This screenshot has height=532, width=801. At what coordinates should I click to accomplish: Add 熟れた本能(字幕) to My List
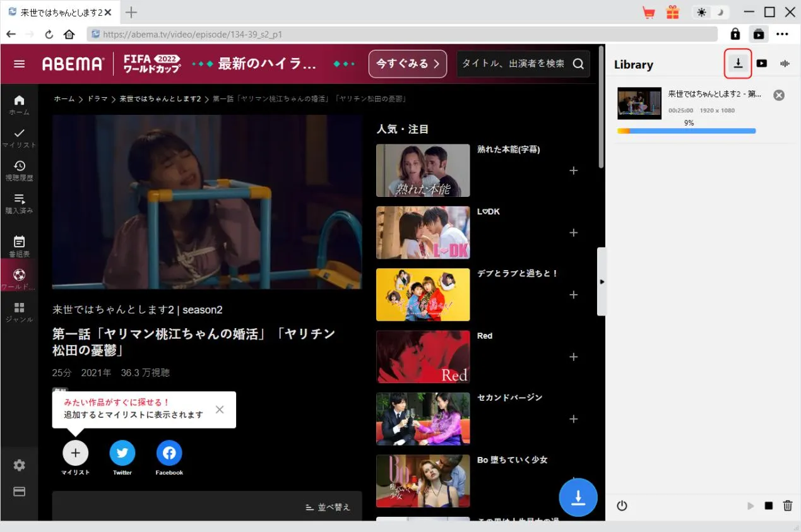[x=573, y=170]
